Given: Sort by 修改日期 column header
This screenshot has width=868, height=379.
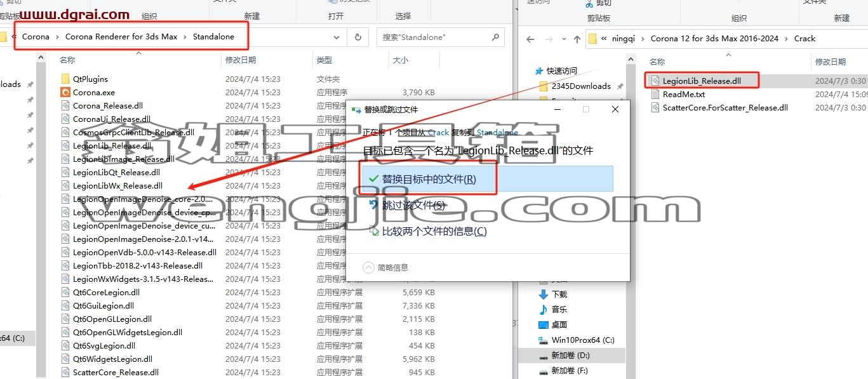Looking at the screenshot, I should tap(241, 60).
